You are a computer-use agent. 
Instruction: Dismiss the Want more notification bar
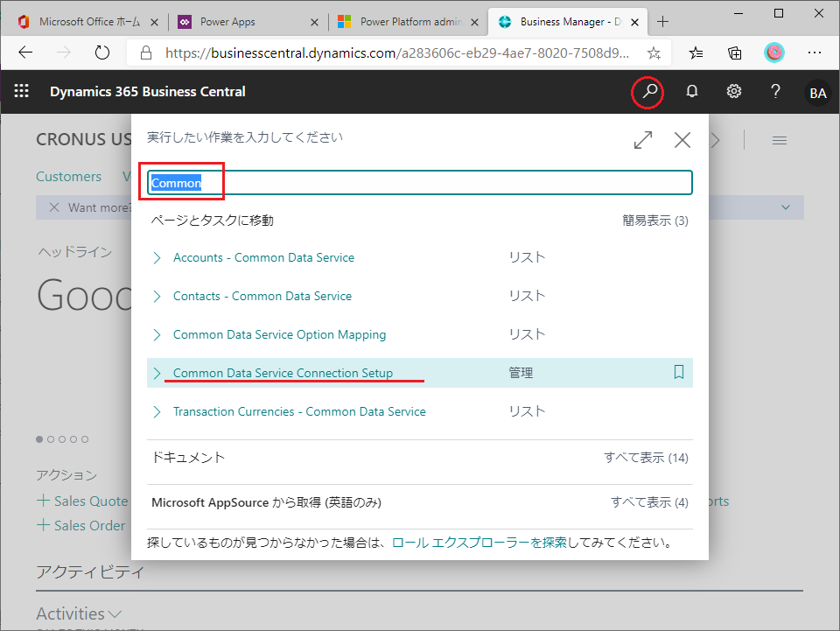(x=54, y=207)
